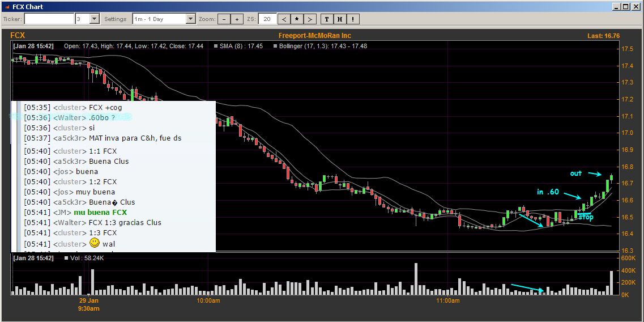The width and height of the screenshot is (644, 322).
Task: Click the T toolbar button
Action: click(326, 19)
